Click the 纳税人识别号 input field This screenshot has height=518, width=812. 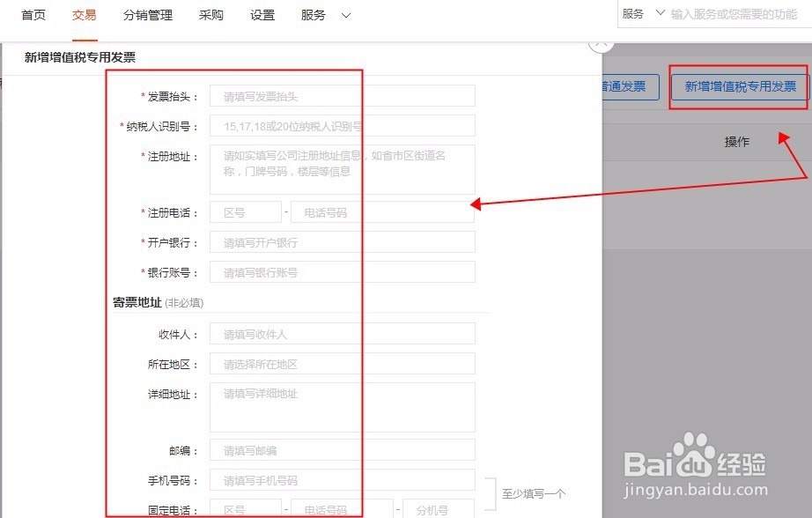point(343,126)
